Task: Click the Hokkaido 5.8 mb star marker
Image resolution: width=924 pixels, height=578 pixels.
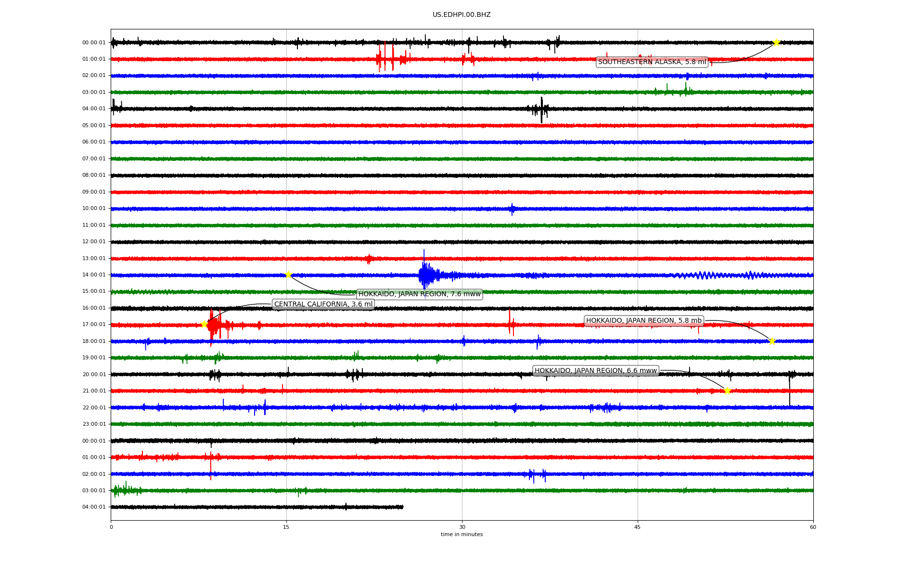Action: (772, 341)
